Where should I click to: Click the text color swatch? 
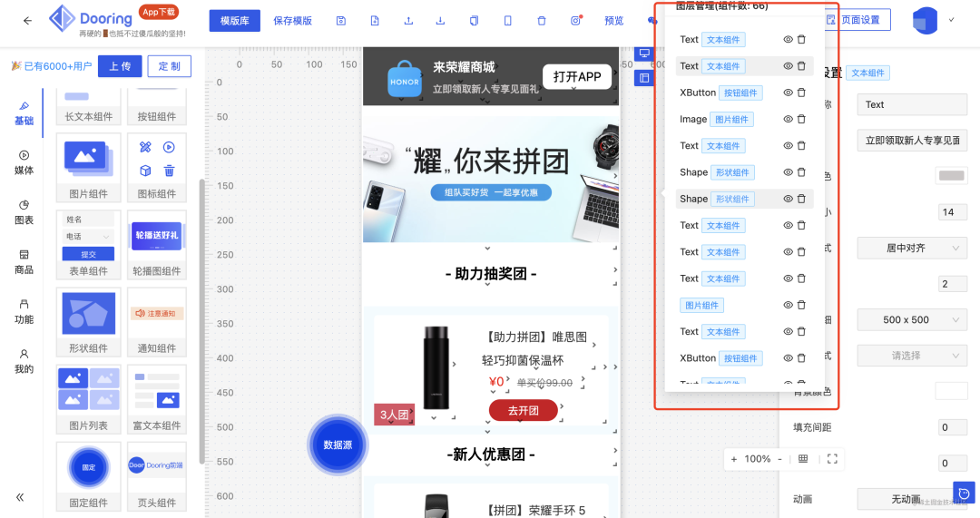pos(951,176)
